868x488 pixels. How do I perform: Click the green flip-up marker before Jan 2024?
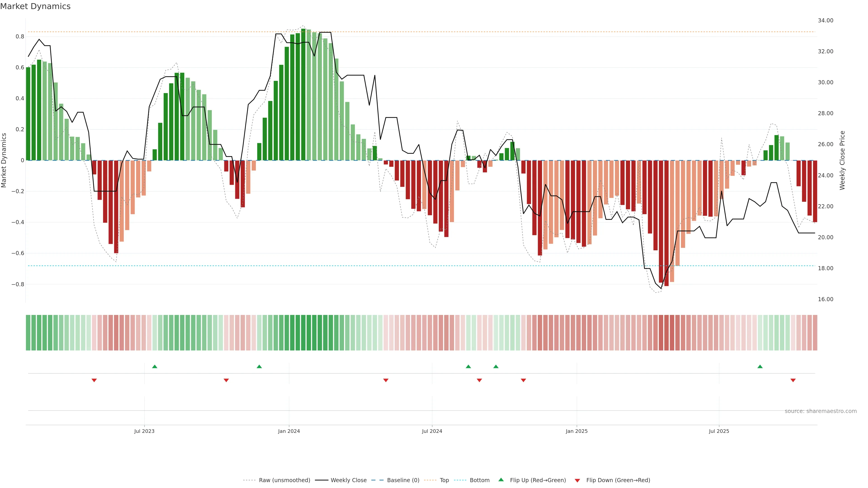pos(259,366)
